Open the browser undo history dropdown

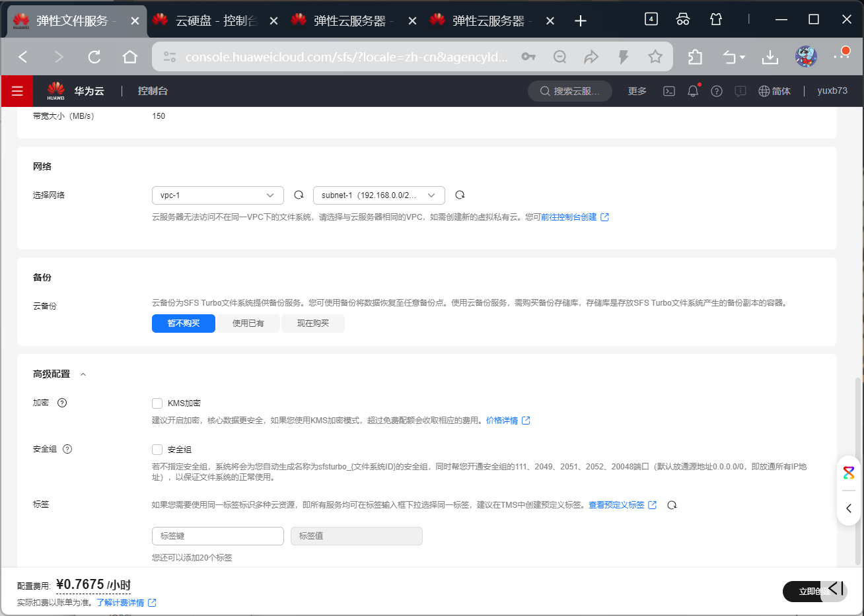[x=734, y=57]
